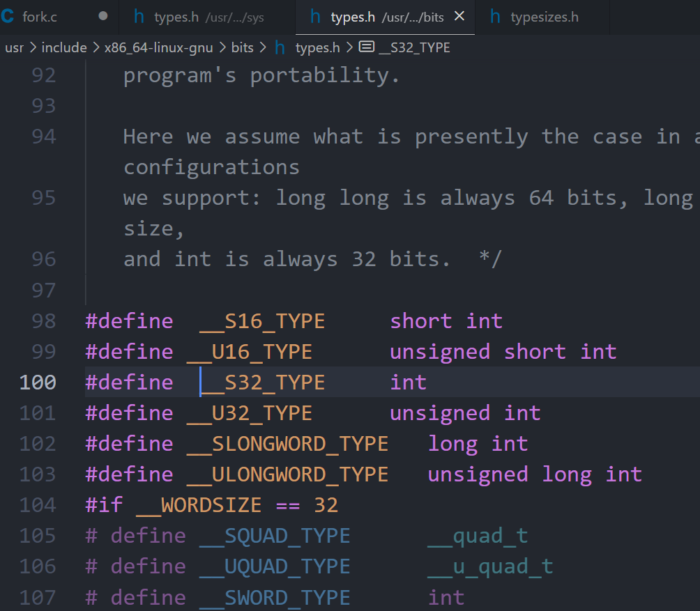
Task: Click the h icon on typesizes.h tab
Action: tap(494, 17)
